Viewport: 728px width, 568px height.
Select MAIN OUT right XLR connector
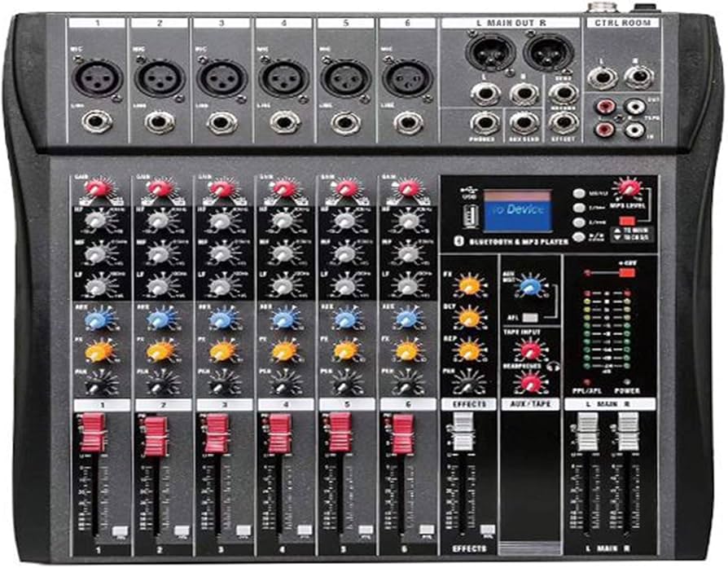click(549, 51)
